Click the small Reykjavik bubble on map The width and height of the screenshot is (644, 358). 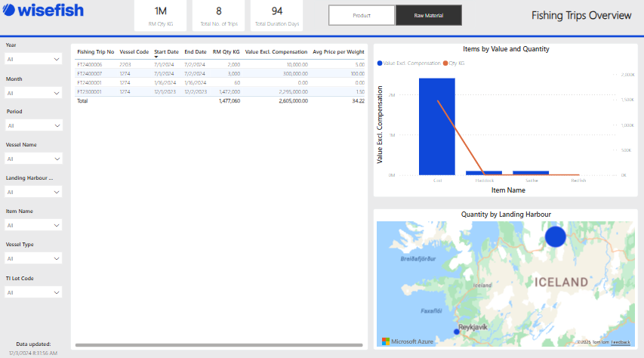tap(456, 332)
